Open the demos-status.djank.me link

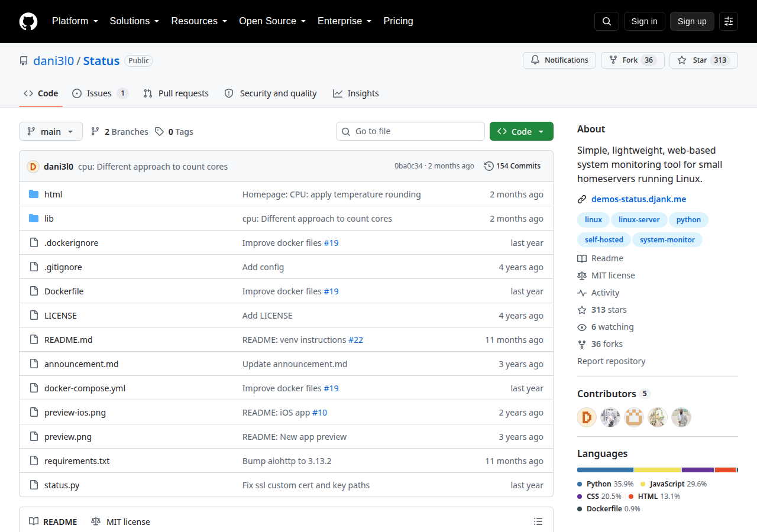point(639,199)
